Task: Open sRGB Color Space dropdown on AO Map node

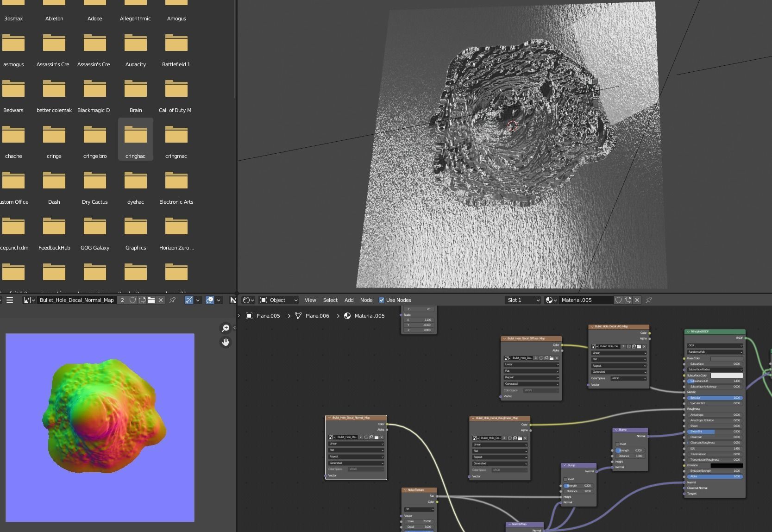Action: coord(628,378)
